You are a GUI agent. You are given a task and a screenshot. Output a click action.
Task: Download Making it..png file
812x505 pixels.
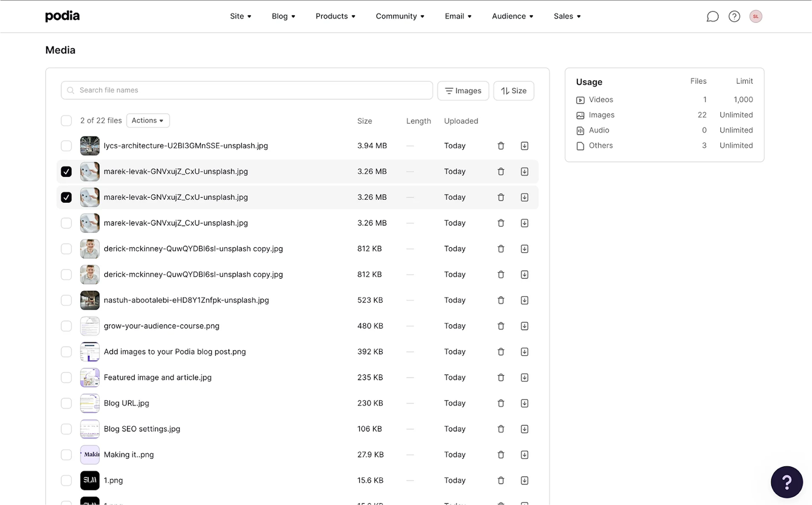tap(524, 455)
